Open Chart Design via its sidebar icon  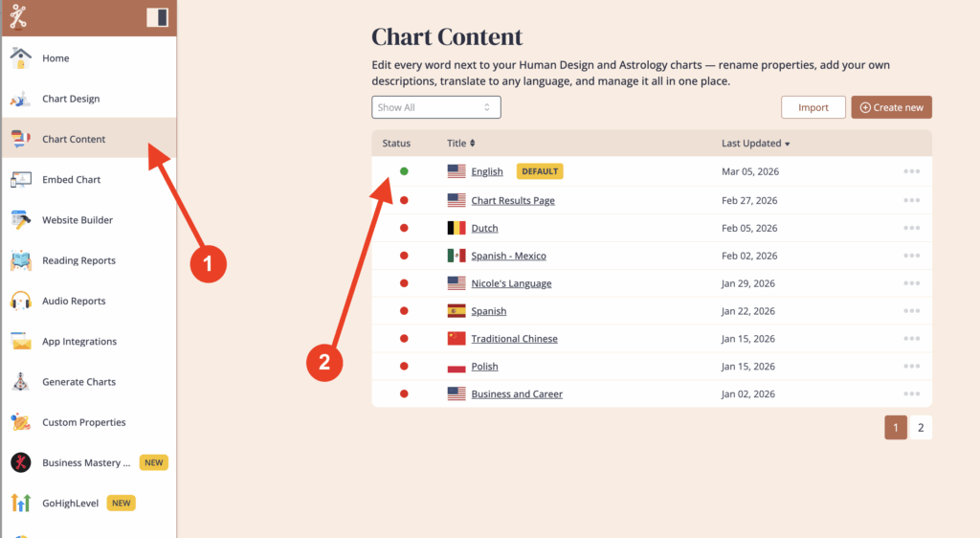tap(21, 99)
